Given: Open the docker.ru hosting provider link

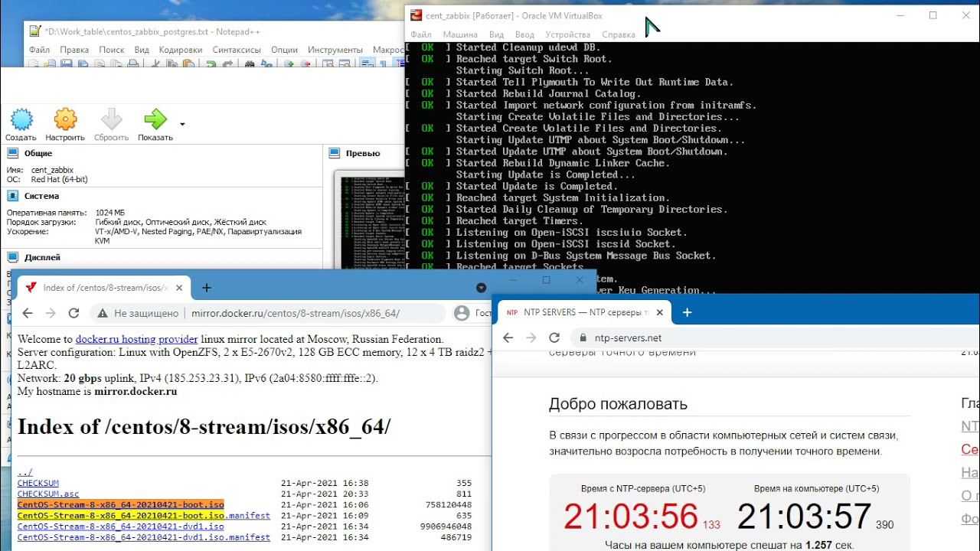Looking at the screenshot, I should (x=136, y=339).
